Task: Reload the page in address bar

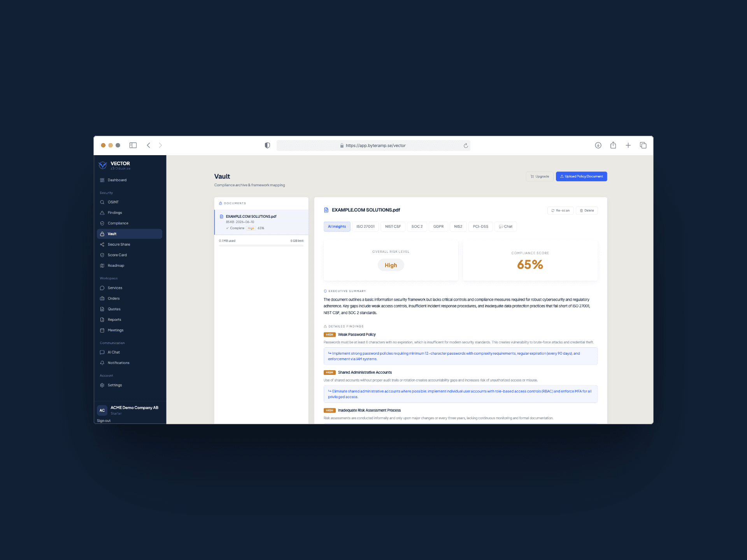Action: pyautogui.click(x=465, y=145)
